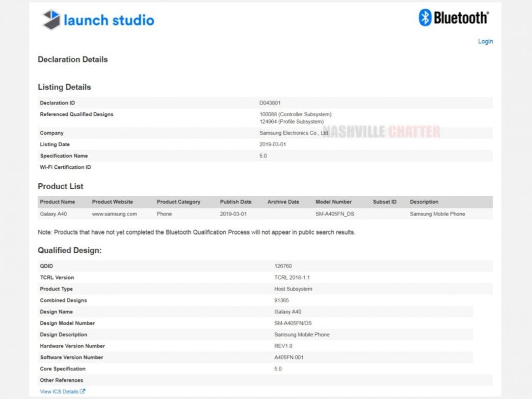Click the Publish Date column header
The image size is (532, 399).
click(x=235, y=202)
